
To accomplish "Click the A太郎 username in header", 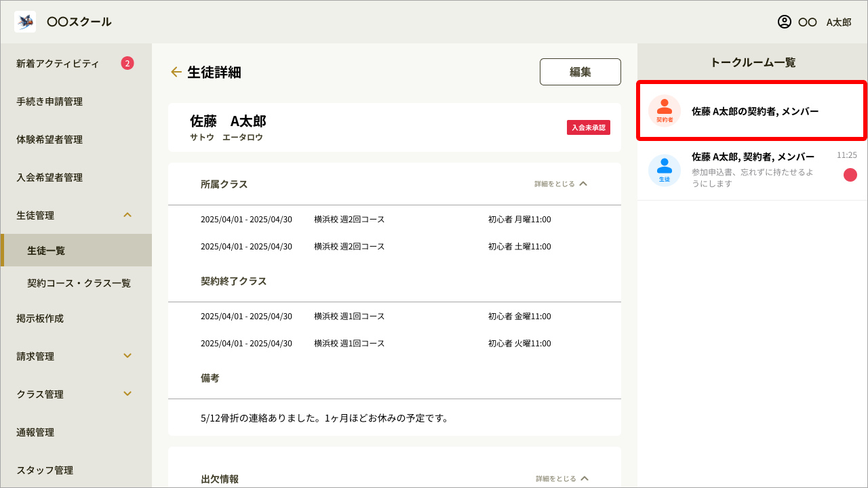I will [x=839, y=22].
